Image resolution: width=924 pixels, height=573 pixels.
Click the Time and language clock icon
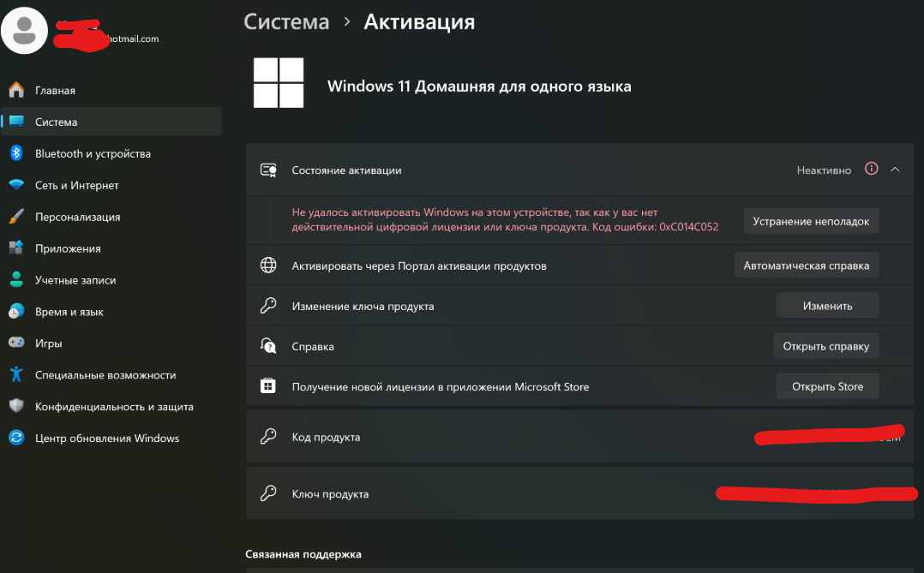click(16, 312)
